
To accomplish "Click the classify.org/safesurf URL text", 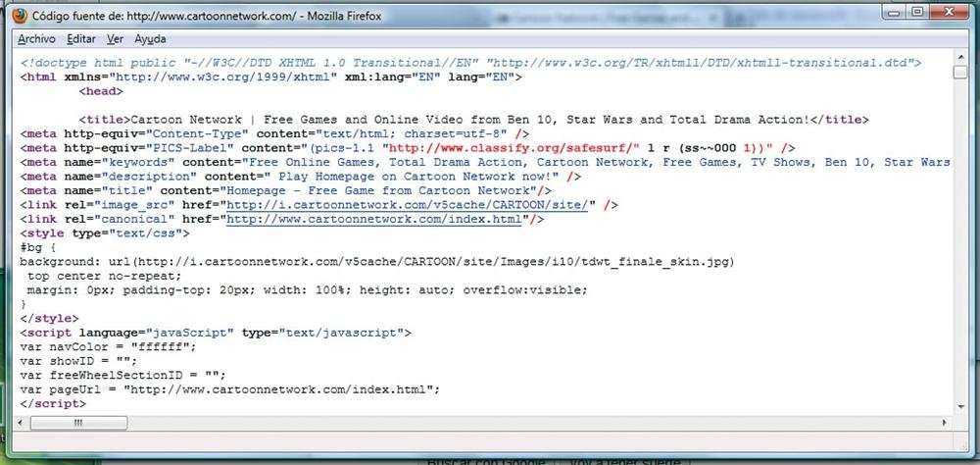I will [512, 148].
